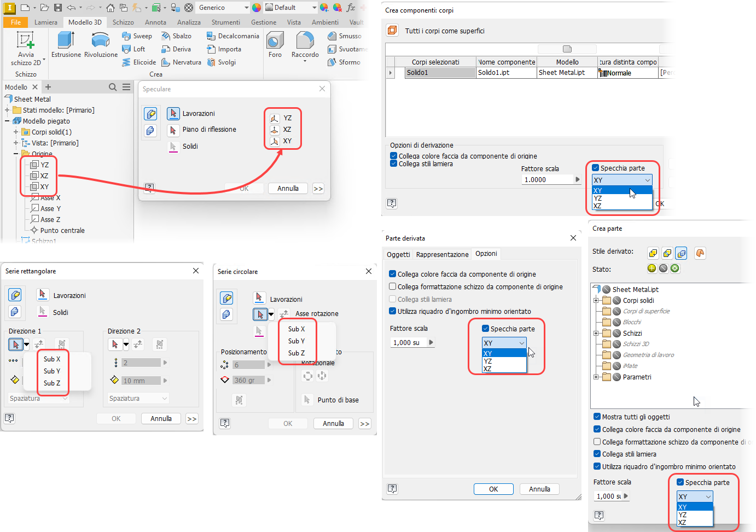This screenshot has height=532, width=756.
Task: Open the Oggetti tab in Parte derivata
Action: point(398,254)
